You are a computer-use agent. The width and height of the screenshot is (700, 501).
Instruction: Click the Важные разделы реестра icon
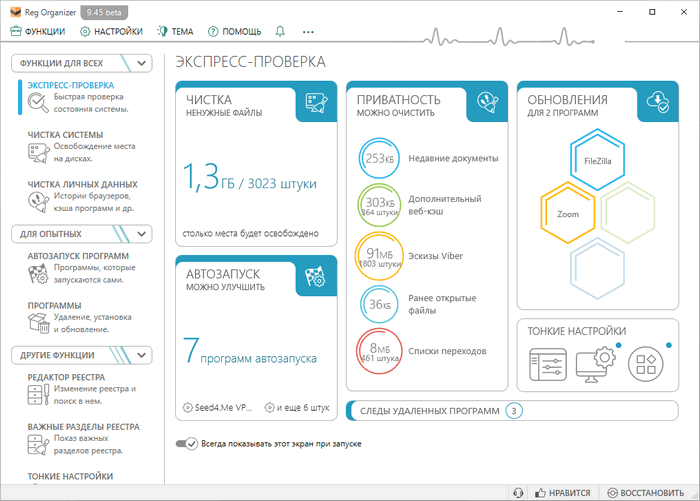tap(38, 444)
